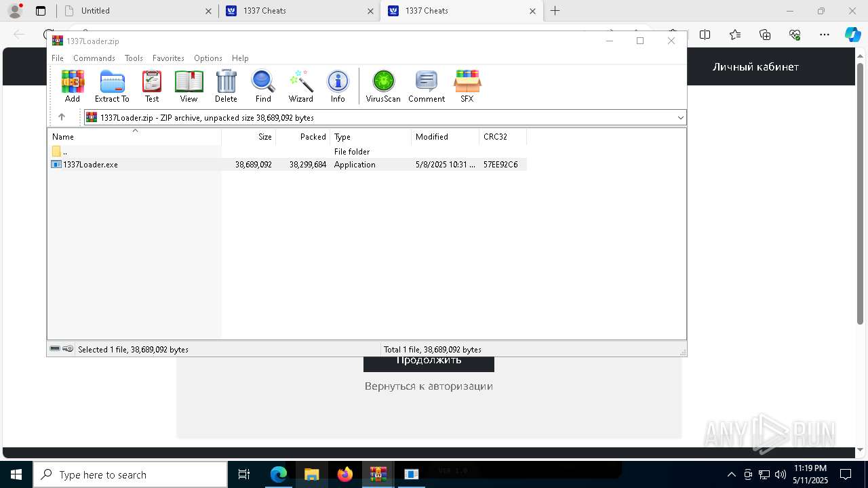Select the 1337Loader.exe file name
Image resolution: width=868 pixels, height=488 pixels.
coord(90,165)
